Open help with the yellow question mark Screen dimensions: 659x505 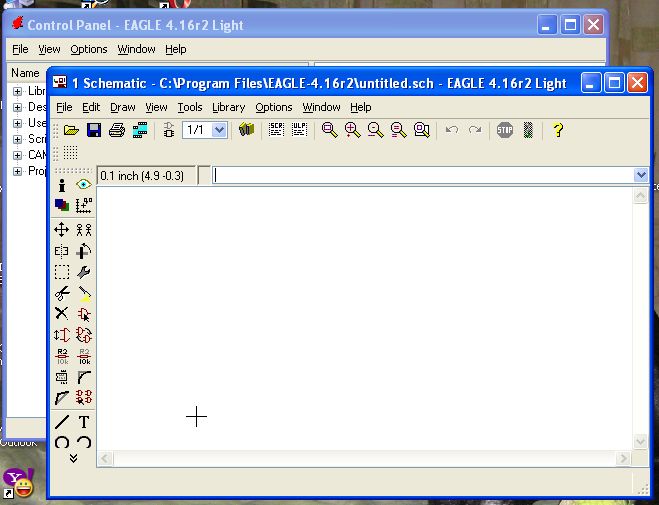(558, 130)
